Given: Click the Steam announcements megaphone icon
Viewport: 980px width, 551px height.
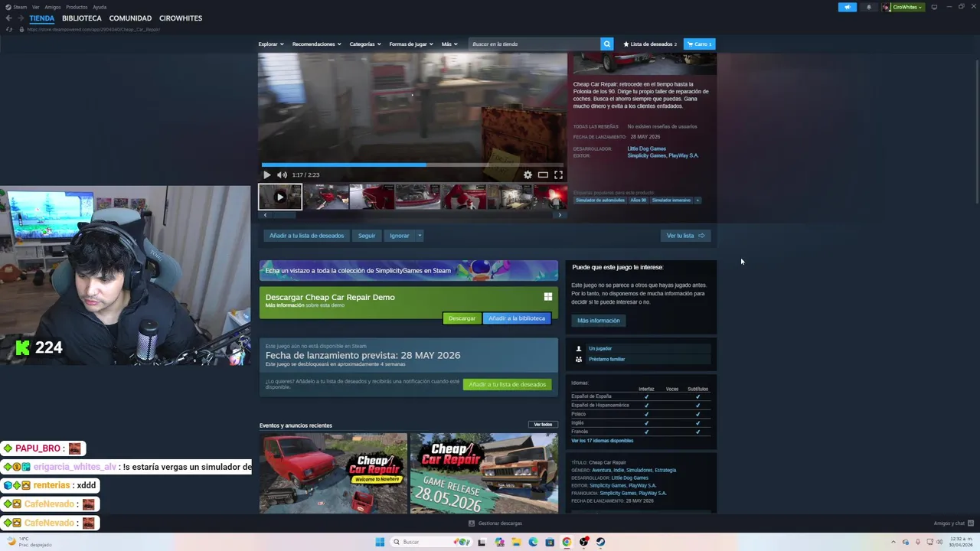Looking at the screenshot, I should 848,7.
